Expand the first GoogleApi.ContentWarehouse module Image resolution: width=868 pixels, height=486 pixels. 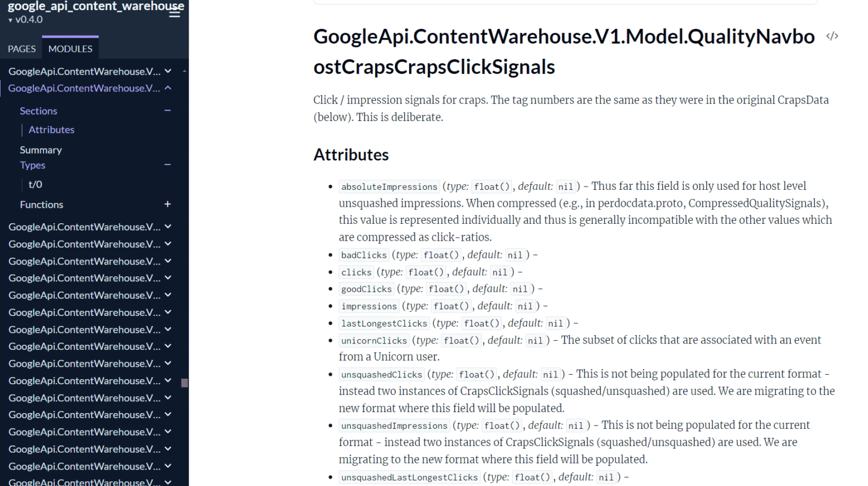168,71
